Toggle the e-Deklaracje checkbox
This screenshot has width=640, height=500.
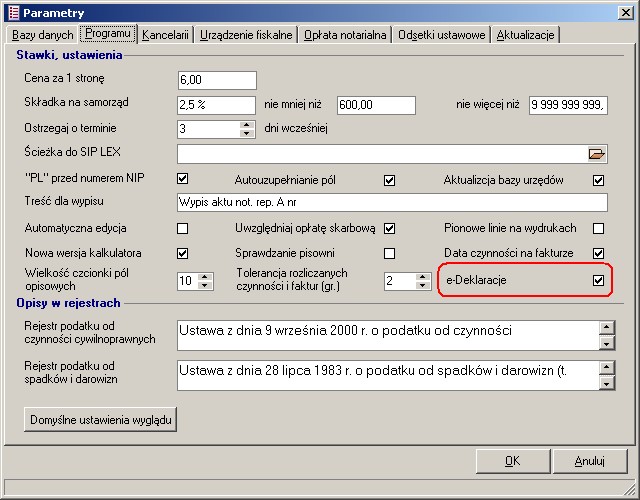click(598, 281)
